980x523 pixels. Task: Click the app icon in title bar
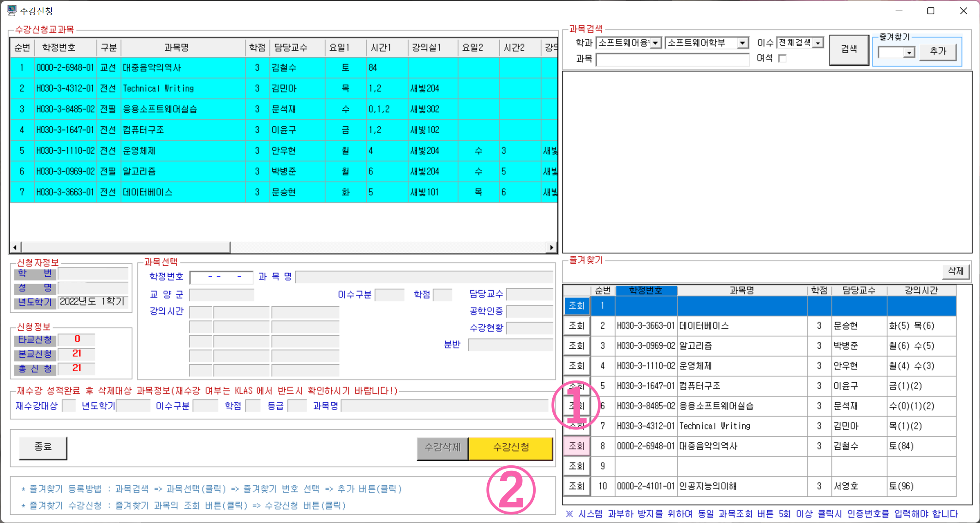12,11
